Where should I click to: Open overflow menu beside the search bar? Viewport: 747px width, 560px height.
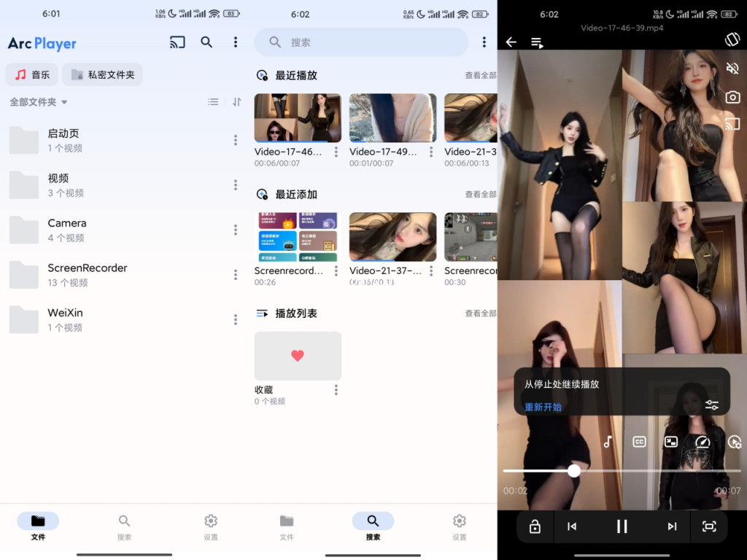pos(484,42)
